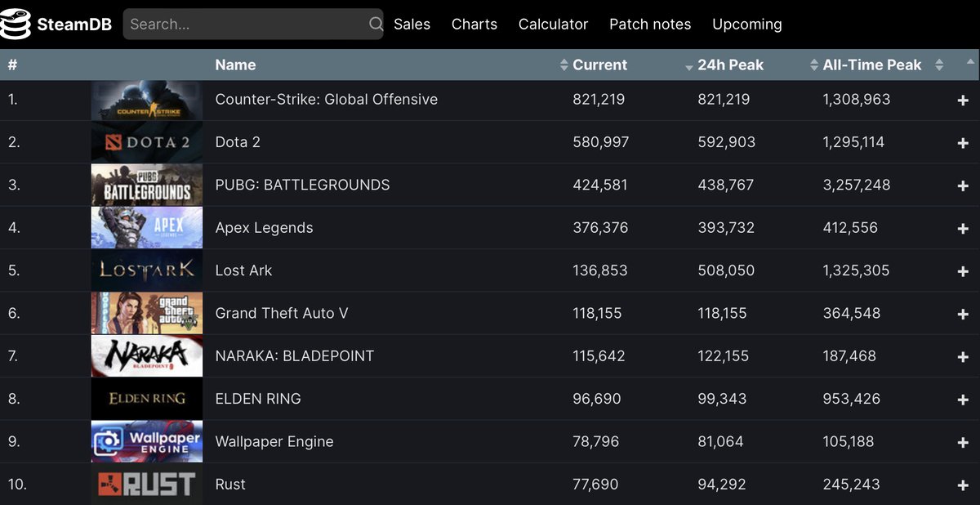Click plus icon on Grand Theft Auto V row
This screenshot has width=980, height=505.
[963, 315]
